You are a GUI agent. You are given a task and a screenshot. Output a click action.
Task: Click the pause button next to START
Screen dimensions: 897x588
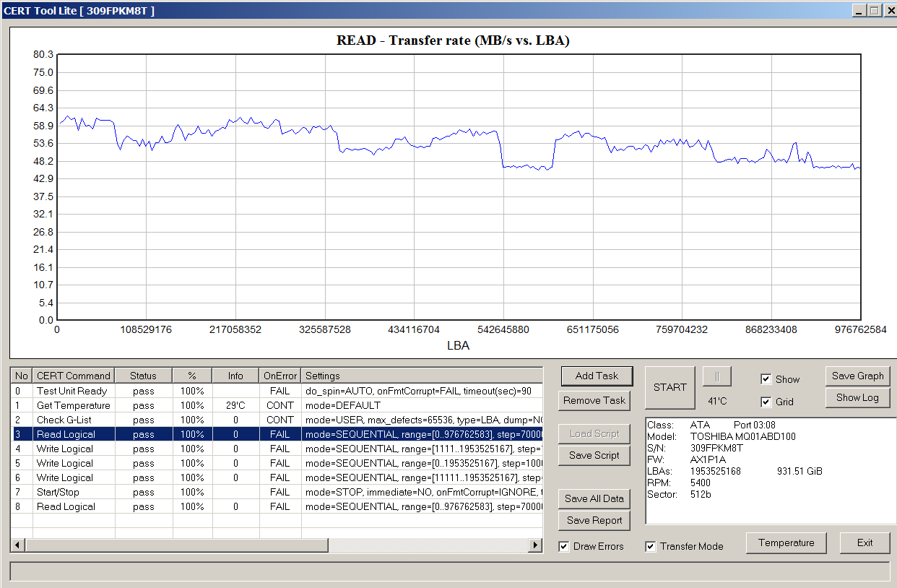pos(716,376)
